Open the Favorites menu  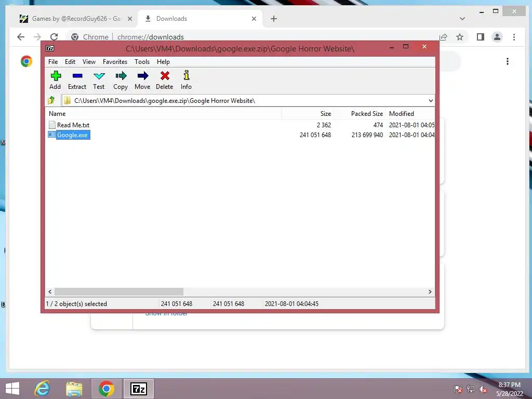click(115, 62)
